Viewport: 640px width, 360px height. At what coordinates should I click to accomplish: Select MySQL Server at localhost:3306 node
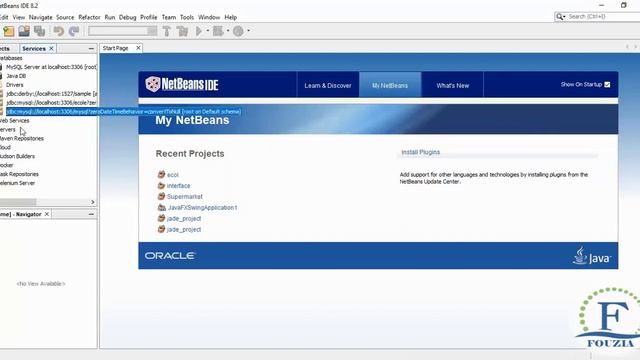pyautogui.click(x=51, y=67)
